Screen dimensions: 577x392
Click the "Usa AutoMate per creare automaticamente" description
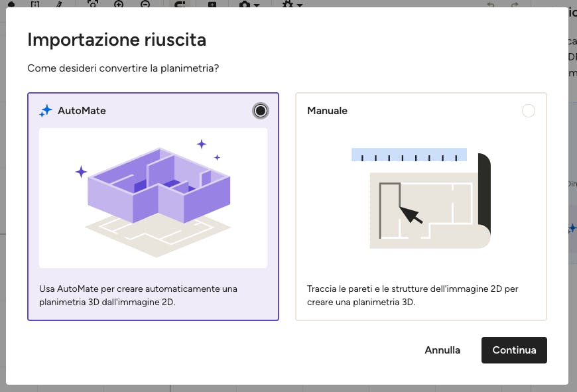pyautogui.click(x=138, y=295)
